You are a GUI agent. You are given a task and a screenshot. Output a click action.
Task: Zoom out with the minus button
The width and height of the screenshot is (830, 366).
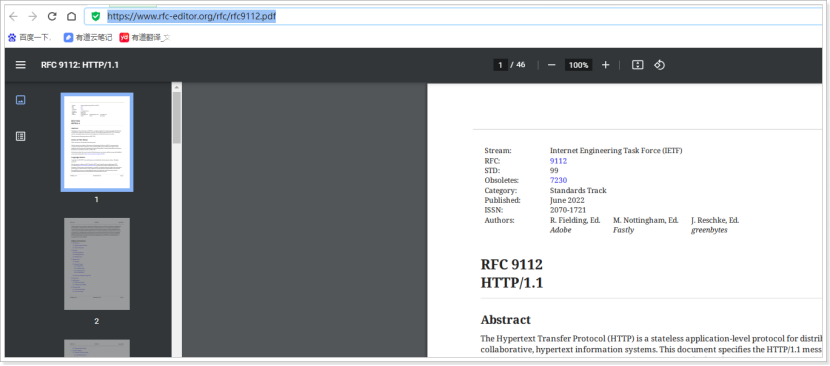click(x=552, y=65)
